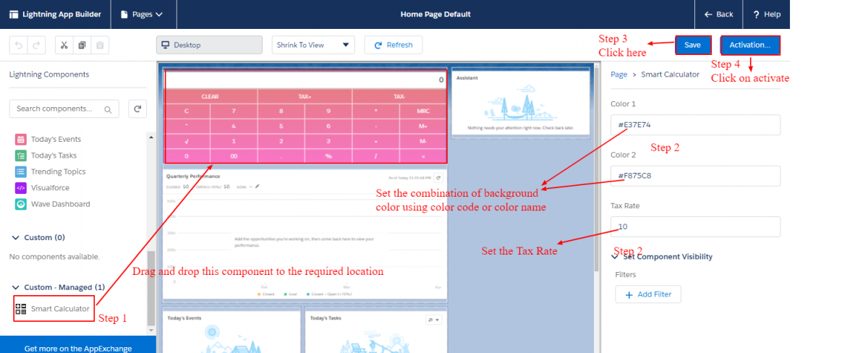The image size is (868, 353).
Task: Save the Lightning page
Action: (x=692, y=45)
